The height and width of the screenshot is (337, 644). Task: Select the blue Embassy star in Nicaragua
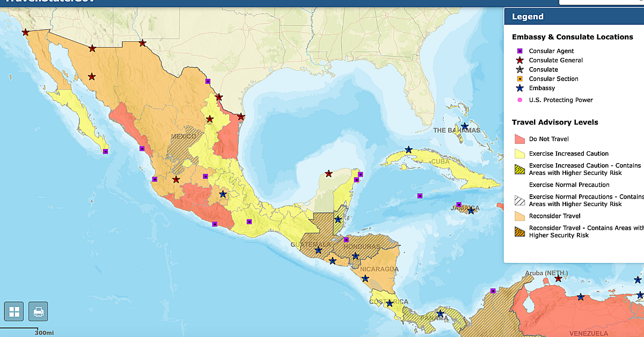[x=365, y=279]
